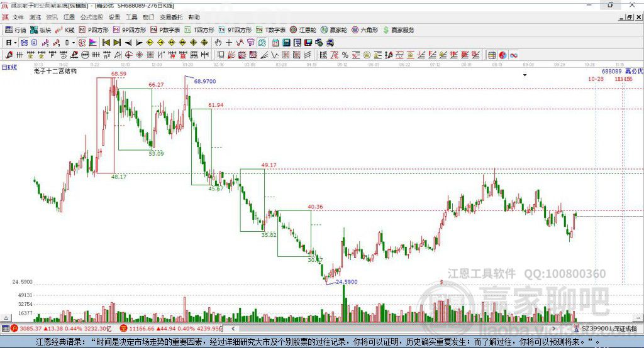
Task: Open the 行情 market quotes view
Action: (16, 30)
